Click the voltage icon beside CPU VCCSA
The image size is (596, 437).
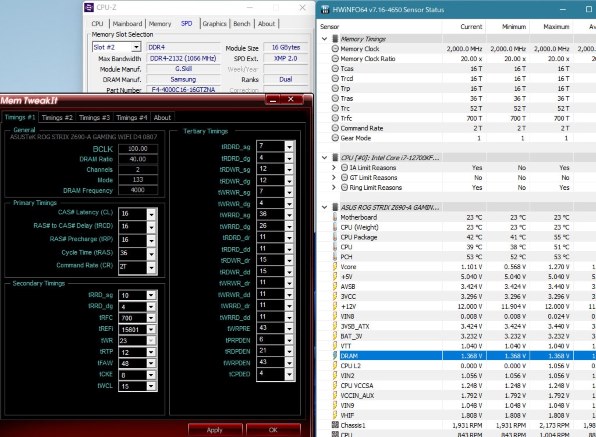pos(335,385)
